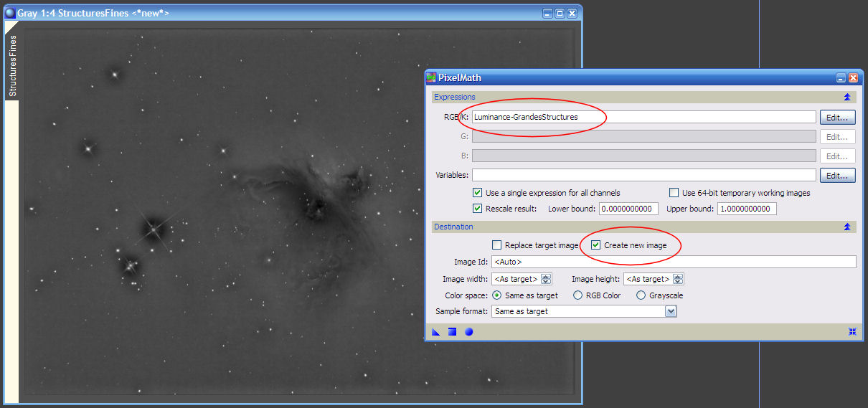Click the Browse Documentation circle icon in PixelMath
Viewport: 868px width, 408px height.
click(468, 331)
